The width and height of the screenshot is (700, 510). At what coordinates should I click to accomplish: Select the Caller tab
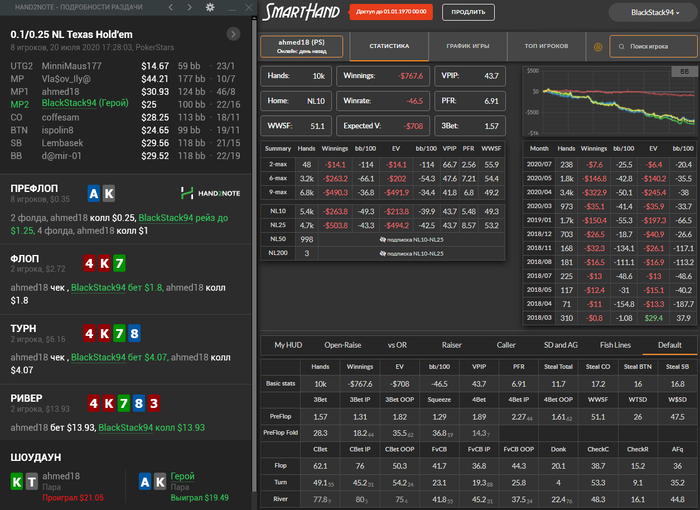click(506, 345)
